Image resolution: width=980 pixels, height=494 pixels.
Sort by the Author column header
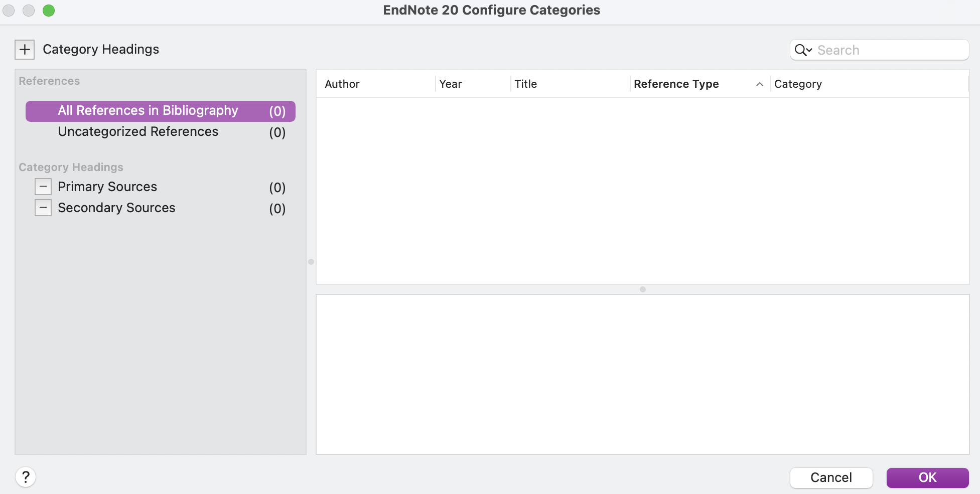342,84
